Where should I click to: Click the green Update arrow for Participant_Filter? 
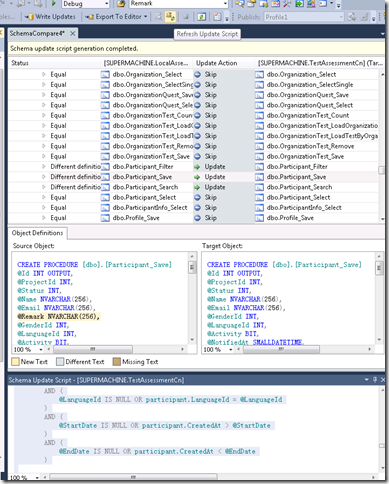point(197,167)
